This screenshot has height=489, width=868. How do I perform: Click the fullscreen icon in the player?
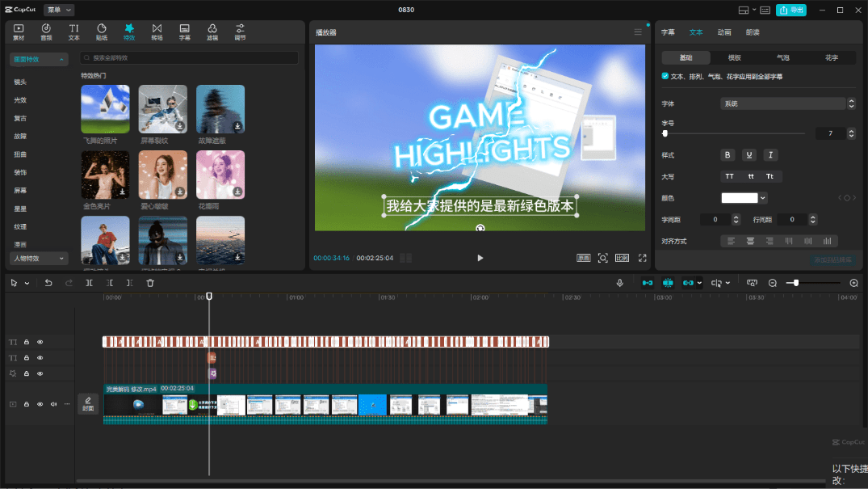point(643,258)
